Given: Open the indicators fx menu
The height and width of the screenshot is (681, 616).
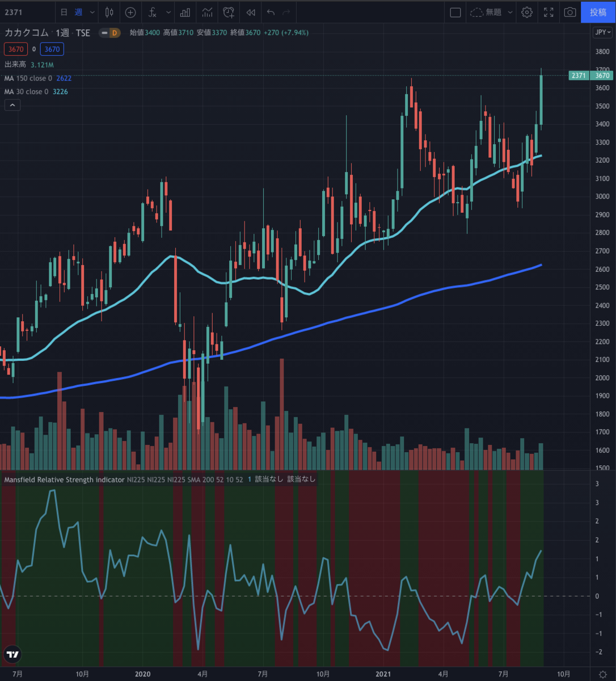Looking at the screenshot, I should click(152, 12).
